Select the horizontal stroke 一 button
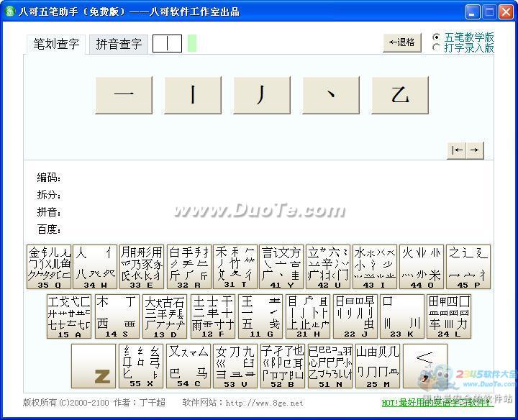Viewport: 518px width, 420px height. click(x=124, y=95)
